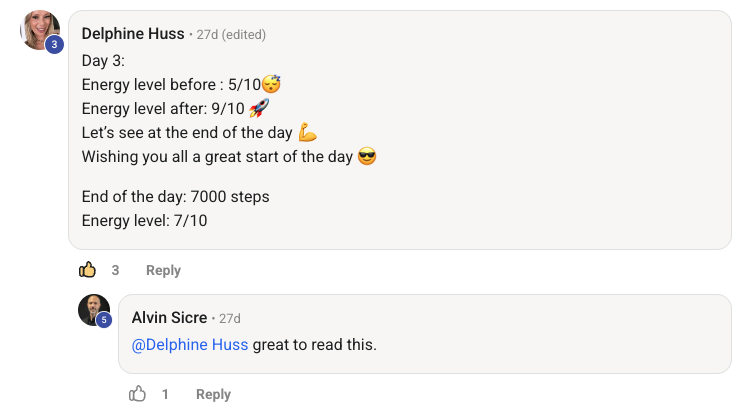Click the sleeping face emoji after 5/10
This screenshot has width=749, height=419.
coord(270,85)
